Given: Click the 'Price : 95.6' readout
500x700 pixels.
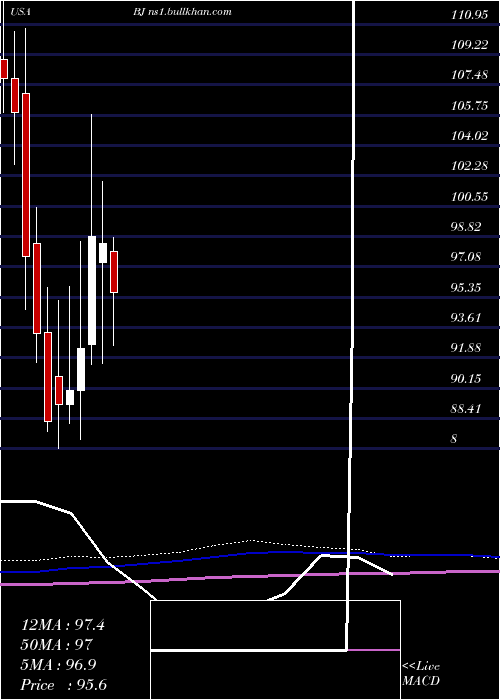Looking at the screenshot, I should coord(64,685).
